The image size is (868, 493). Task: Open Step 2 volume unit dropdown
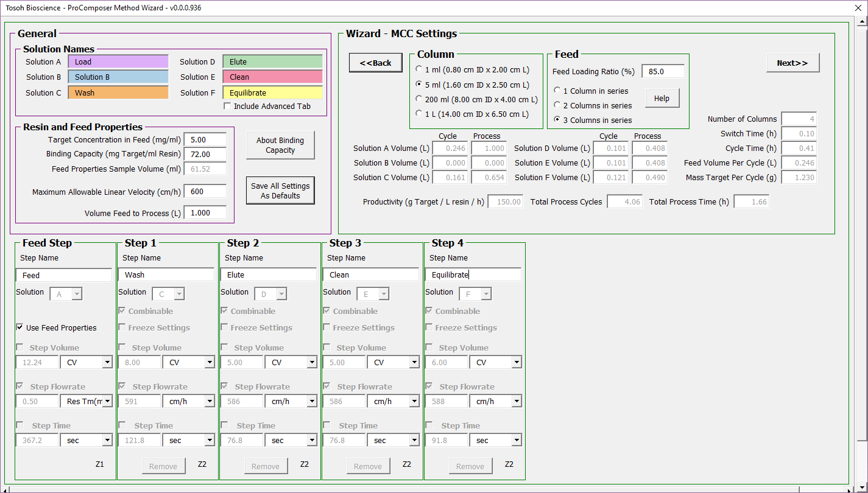point(312,362)
